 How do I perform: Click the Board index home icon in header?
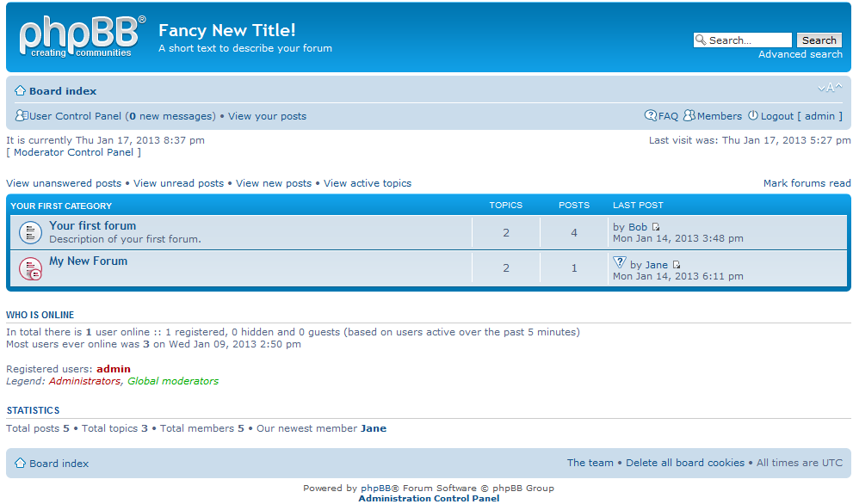click(20, 90)
